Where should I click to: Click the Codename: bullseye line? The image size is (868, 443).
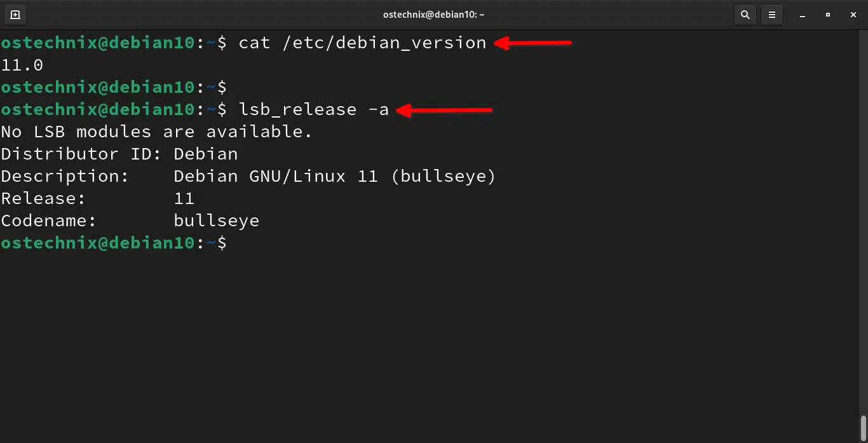coord(130,221)
